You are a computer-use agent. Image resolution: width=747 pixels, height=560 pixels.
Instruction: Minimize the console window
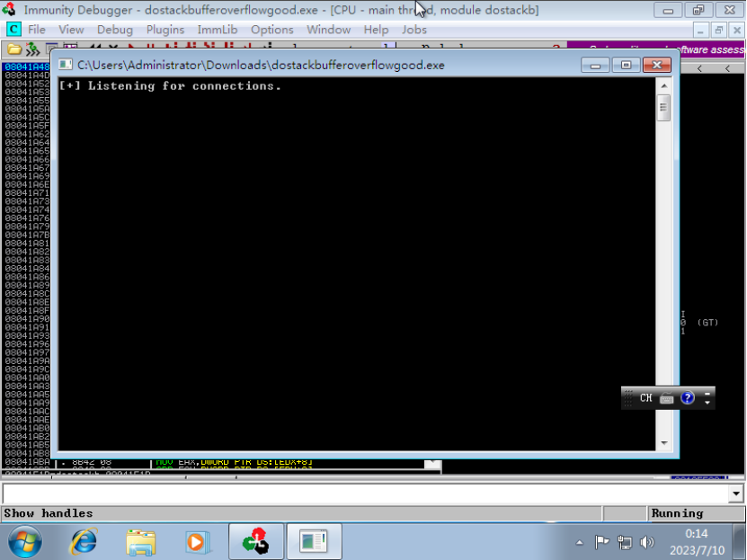pyautogui.click(x=595, y=65)
